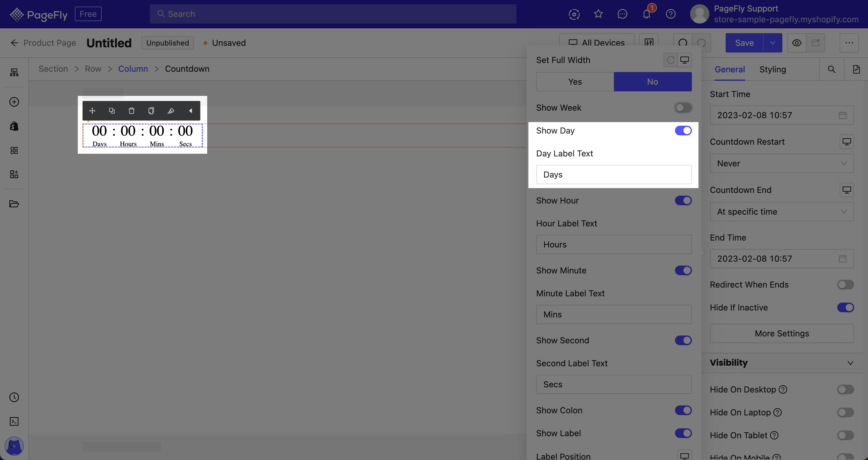Toggle the Show Hour switch

(x=683, y=200)
